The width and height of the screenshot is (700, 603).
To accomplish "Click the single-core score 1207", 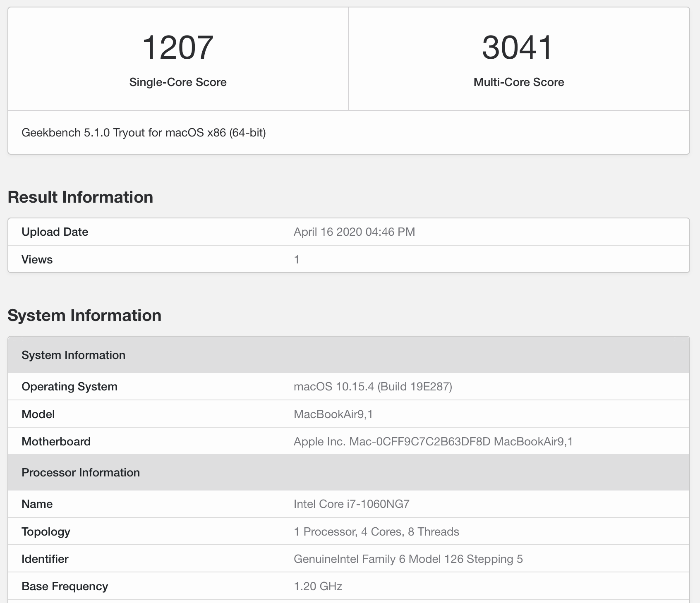I will click(x=178, y=48).
